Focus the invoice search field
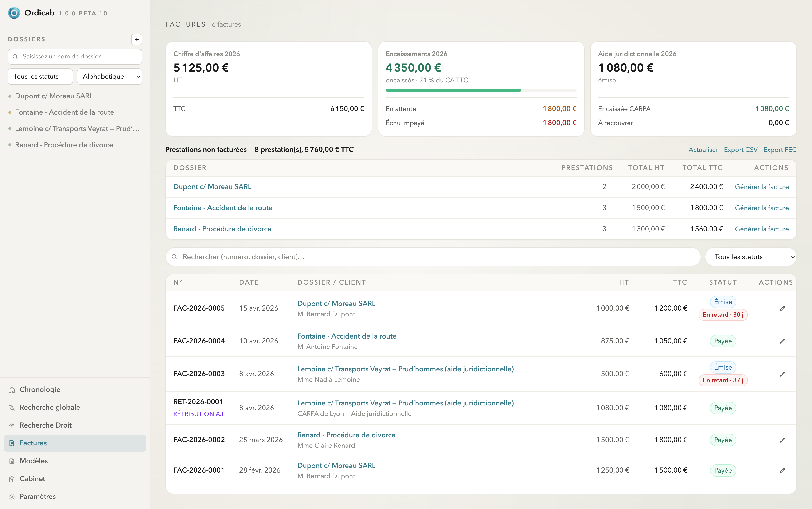Viewport: 812px width, 509px height. click(433, 257)
